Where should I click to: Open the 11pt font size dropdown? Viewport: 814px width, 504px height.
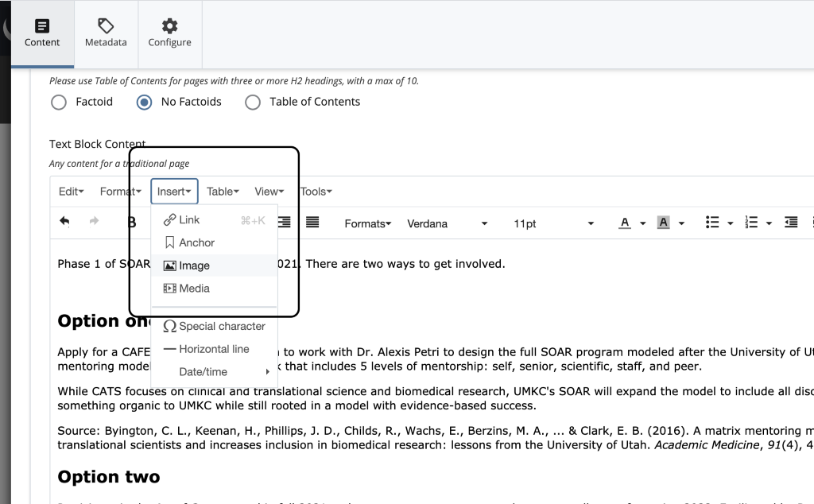tap(553, 223)
